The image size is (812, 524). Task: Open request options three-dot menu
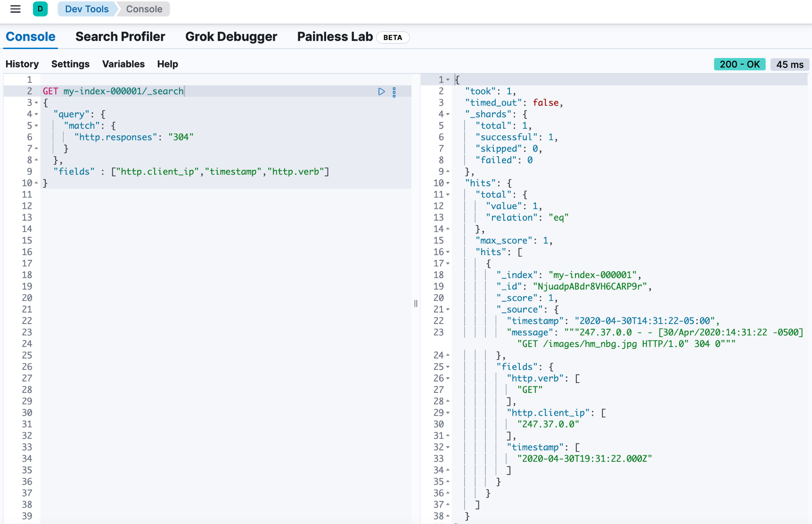tap(394, 92)
